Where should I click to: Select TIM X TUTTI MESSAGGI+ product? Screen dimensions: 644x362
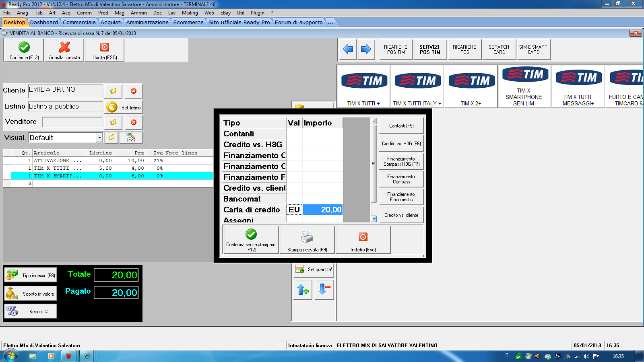tap(578, 86)
